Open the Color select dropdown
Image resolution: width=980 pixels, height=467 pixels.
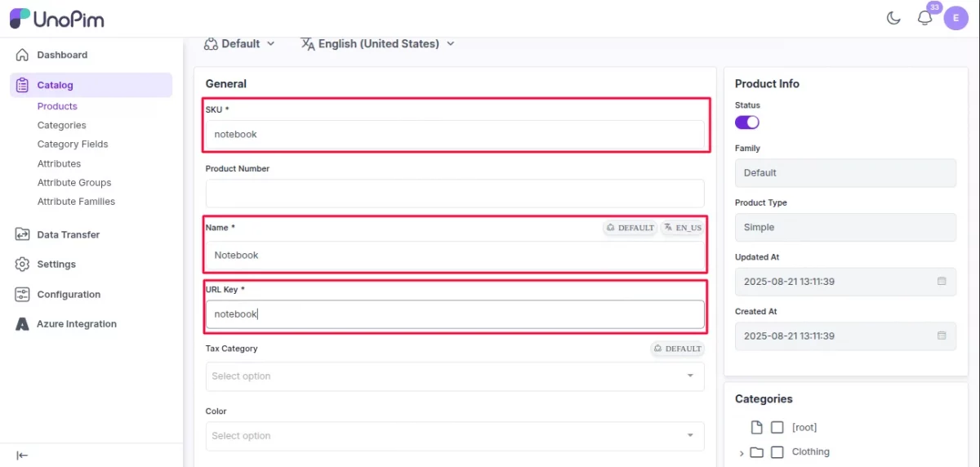454,436
